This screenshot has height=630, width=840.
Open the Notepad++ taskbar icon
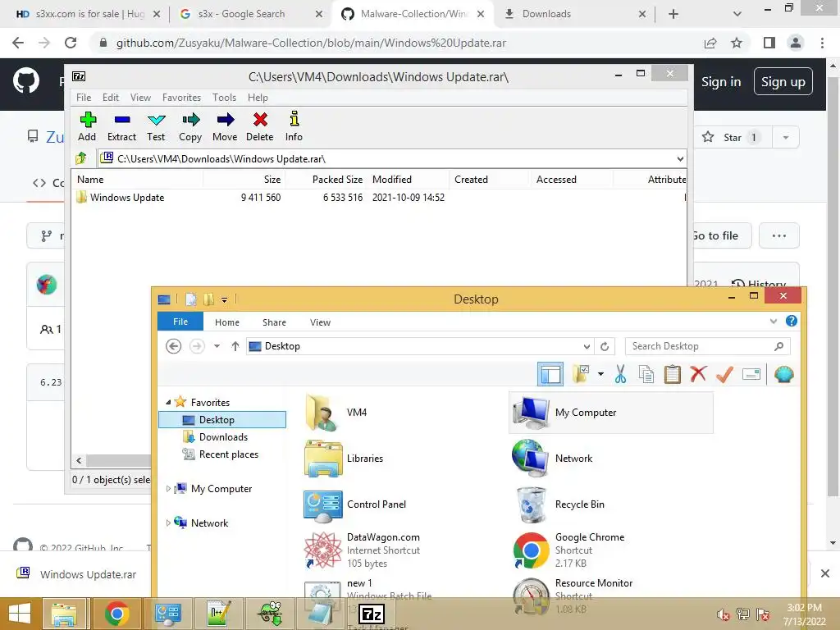(220, 614)
